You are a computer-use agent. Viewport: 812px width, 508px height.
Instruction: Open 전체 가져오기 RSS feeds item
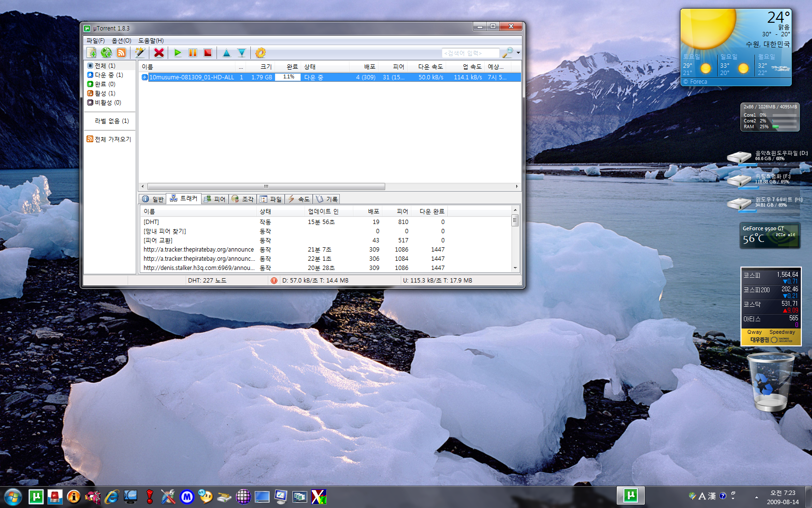click(x=109, y=139)
